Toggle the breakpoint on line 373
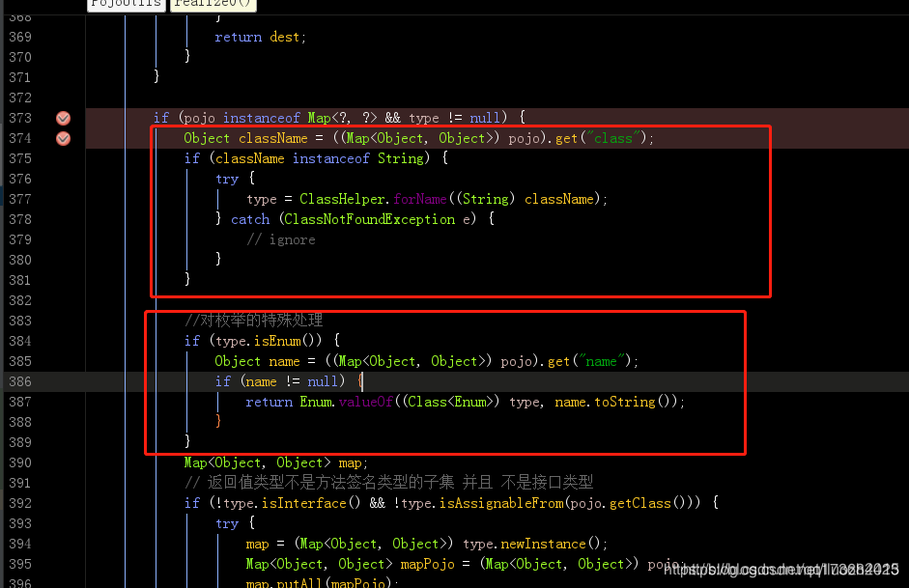The image size is (909, 588). click(x=63, y=118)
